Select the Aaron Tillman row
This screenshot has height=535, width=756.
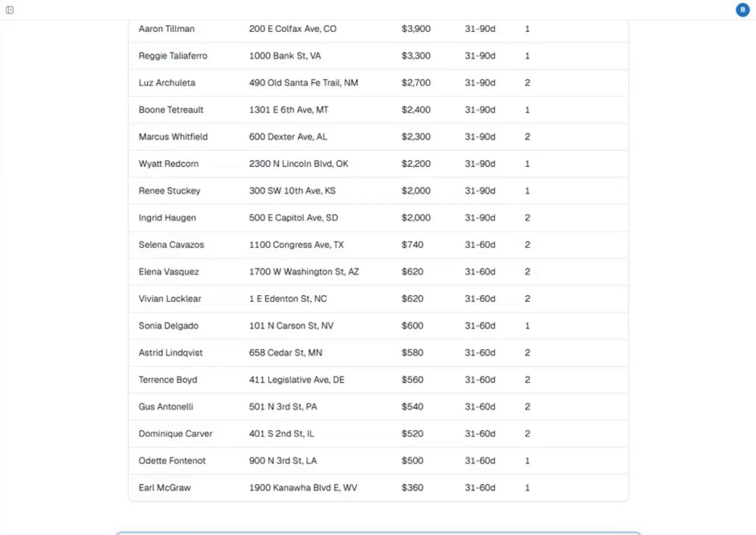379,29
